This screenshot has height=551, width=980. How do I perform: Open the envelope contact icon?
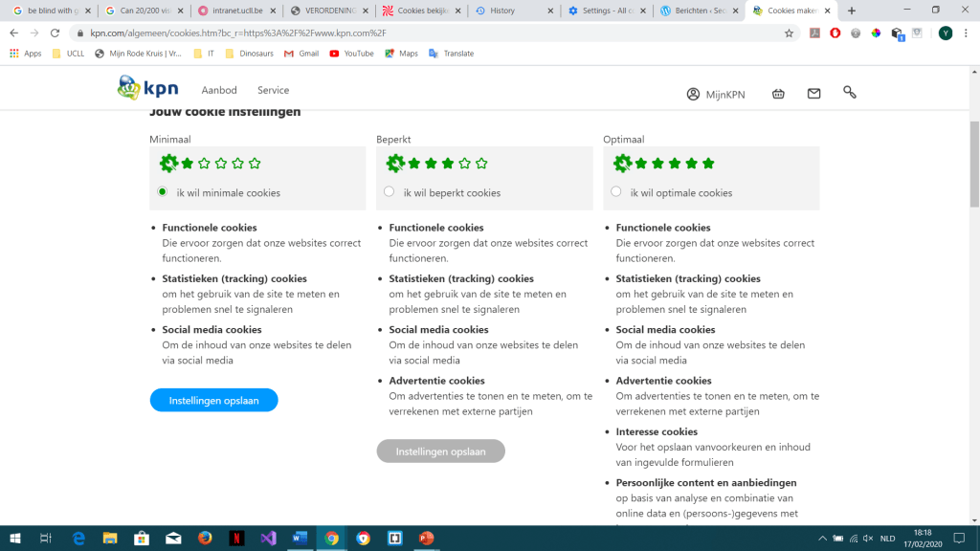(x=813, y=94)
